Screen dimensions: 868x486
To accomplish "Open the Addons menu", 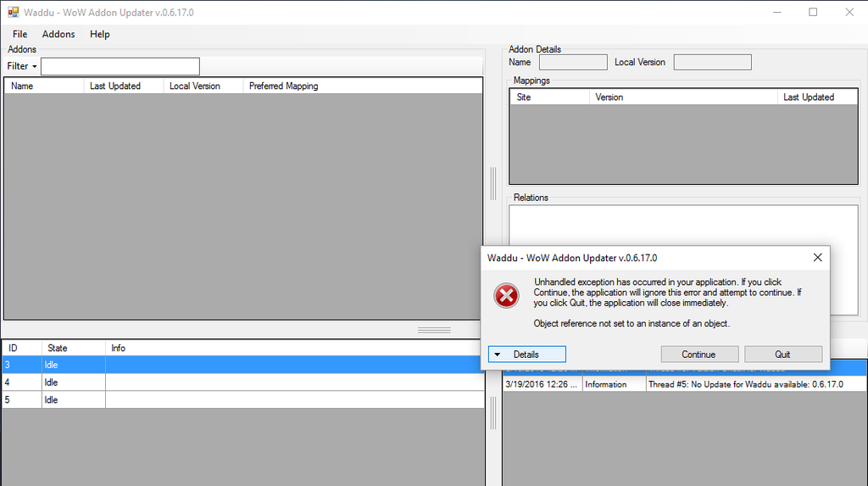I will pyautogui.click(x=58, y=35).
